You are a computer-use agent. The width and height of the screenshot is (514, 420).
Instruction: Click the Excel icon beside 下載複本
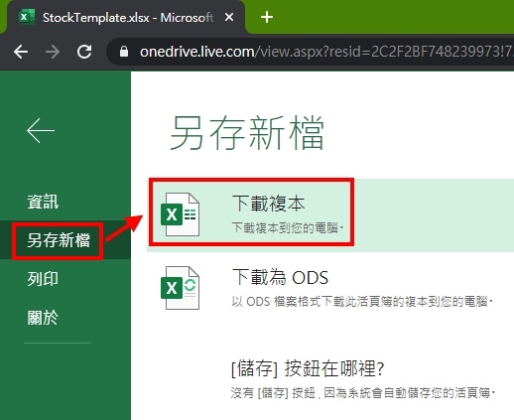[x=180, y=214]
